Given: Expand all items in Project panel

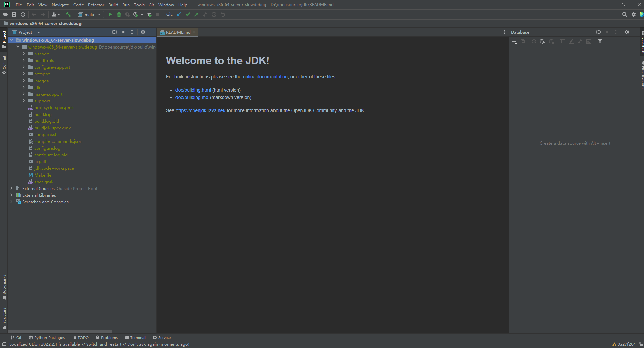Looking at the screenshot, I should (123, 32).
